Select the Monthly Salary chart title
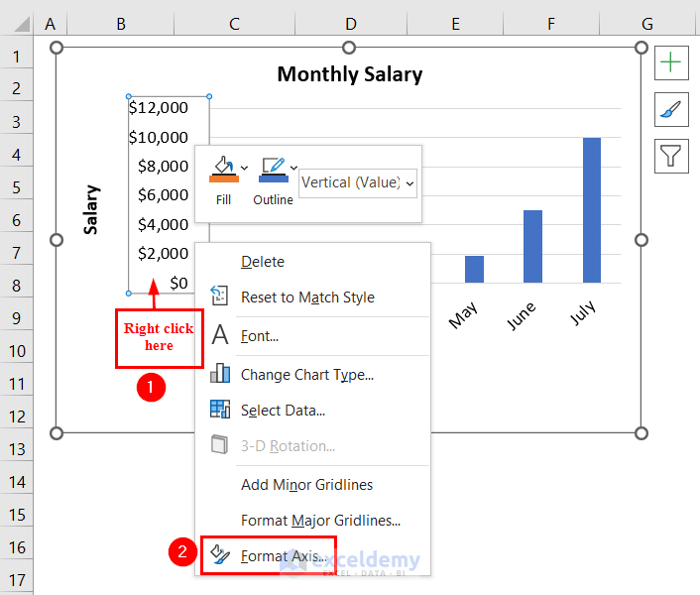This screenshot has height=595, width=700. (350, 74)
